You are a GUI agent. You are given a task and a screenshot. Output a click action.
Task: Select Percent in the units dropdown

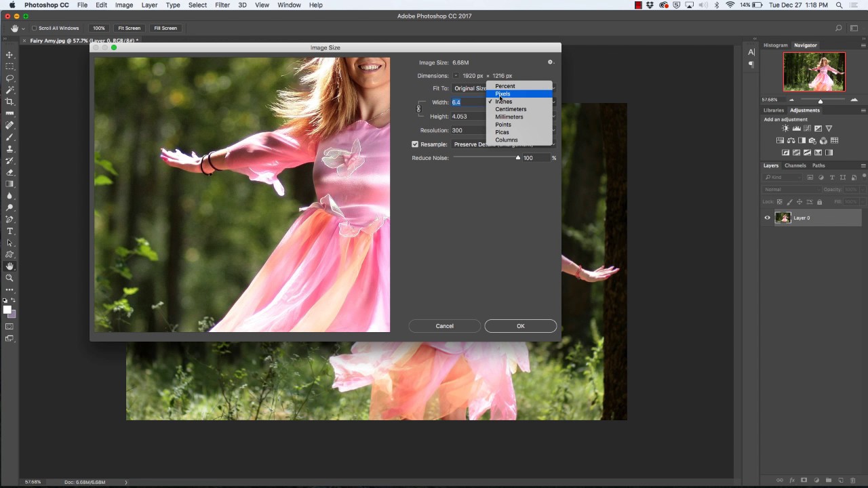point(505,86)
